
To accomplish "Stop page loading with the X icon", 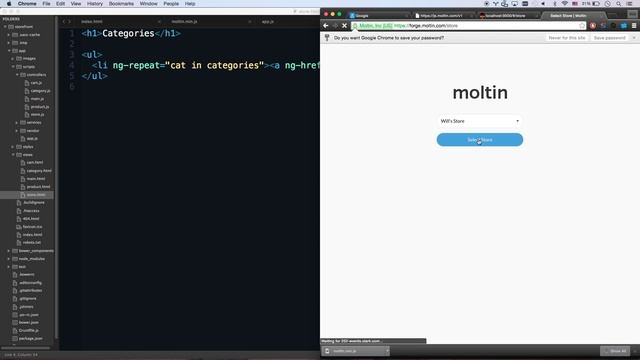I will click(x=344, y=25).
